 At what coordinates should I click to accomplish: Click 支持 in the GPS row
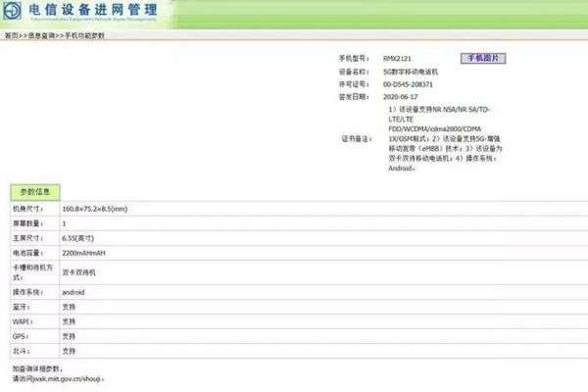point(69,336)
